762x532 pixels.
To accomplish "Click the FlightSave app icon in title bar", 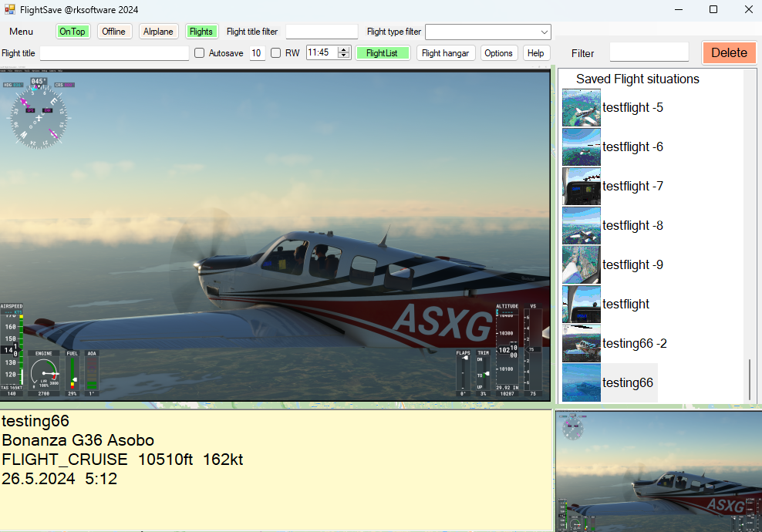I will pos(9,9).
